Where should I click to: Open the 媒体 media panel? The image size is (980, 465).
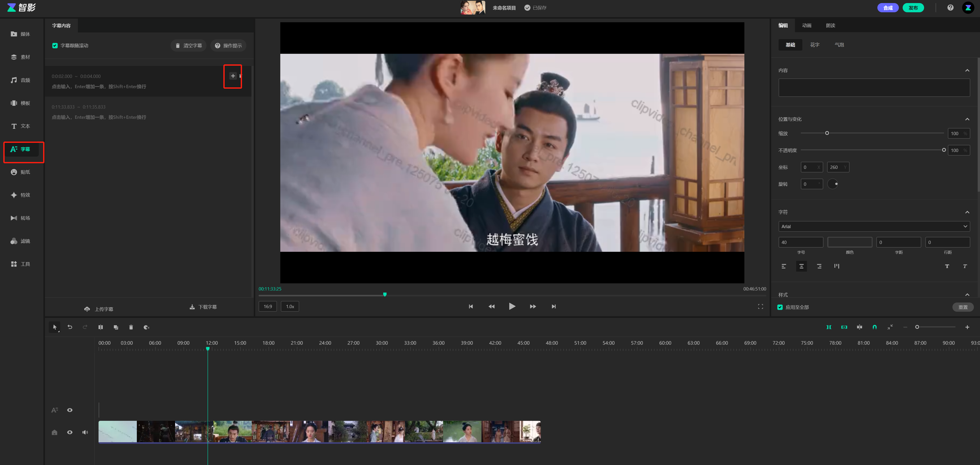20,34
